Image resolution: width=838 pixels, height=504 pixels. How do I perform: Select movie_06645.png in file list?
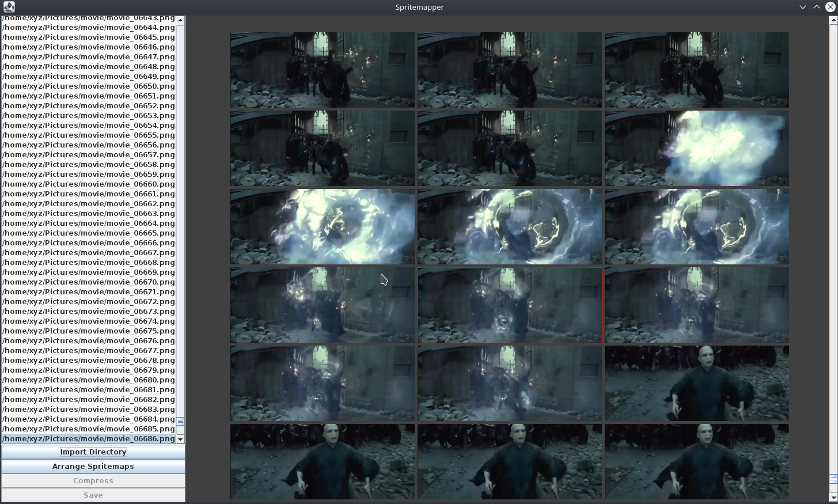click(89, 37)
